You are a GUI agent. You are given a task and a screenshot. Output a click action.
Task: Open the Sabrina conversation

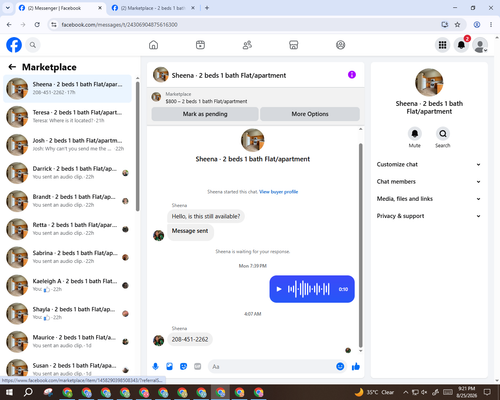click(x=67, y=257)
